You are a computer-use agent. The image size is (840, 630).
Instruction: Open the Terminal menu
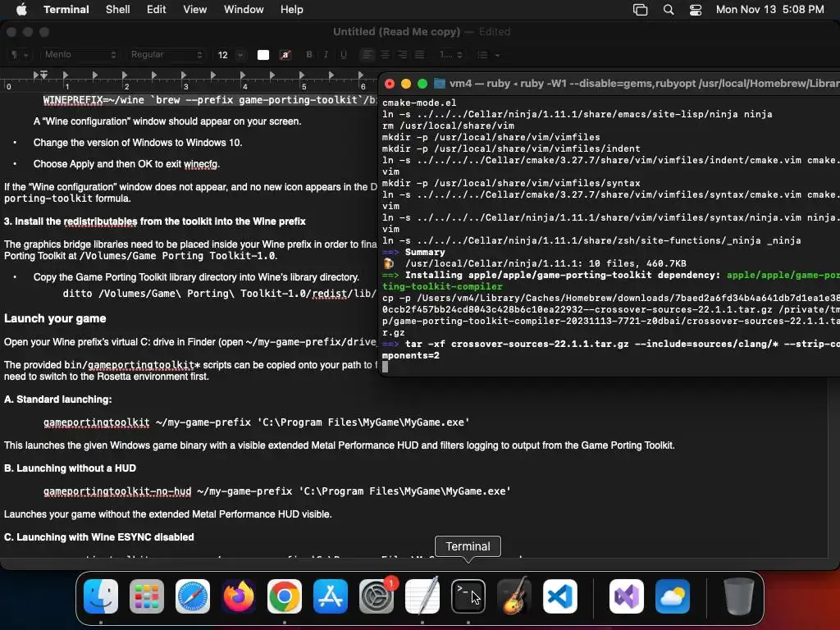[x=66, y=10]
